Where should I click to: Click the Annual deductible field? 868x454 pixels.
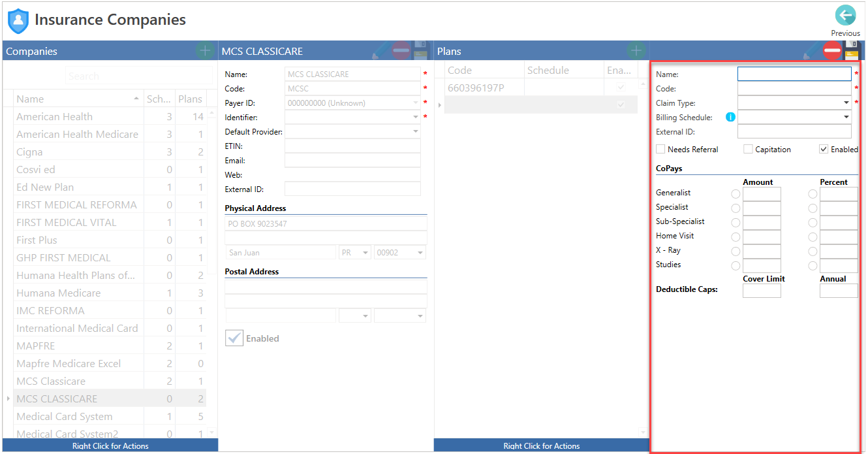(x=839, y=291)
